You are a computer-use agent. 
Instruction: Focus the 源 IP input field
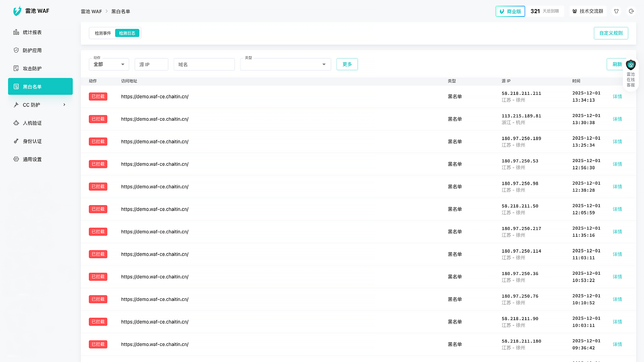tap(151, 64)
